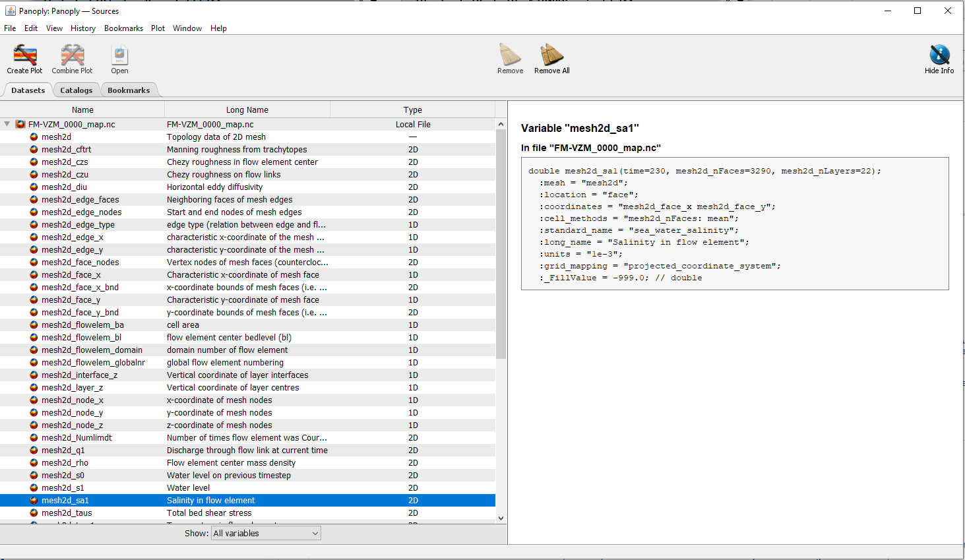
Task: Click the Create Plot toolbar icon
Action: pos(24,55)
